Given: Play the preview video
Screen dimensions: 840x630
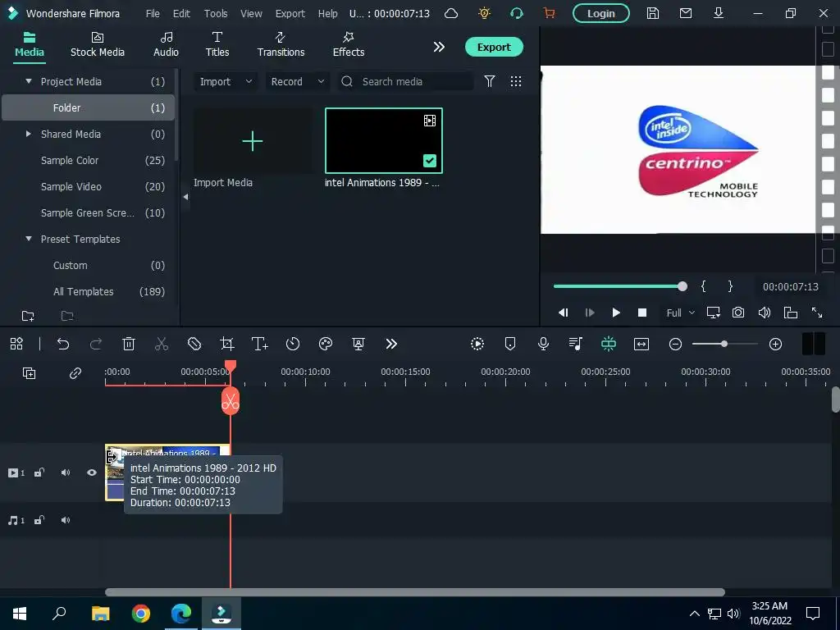Looking at the screenshot, I should pos(616,313).
